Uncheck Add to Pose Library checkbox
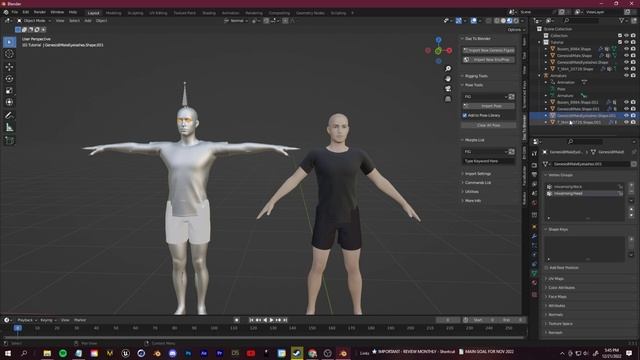 (464, 116)
